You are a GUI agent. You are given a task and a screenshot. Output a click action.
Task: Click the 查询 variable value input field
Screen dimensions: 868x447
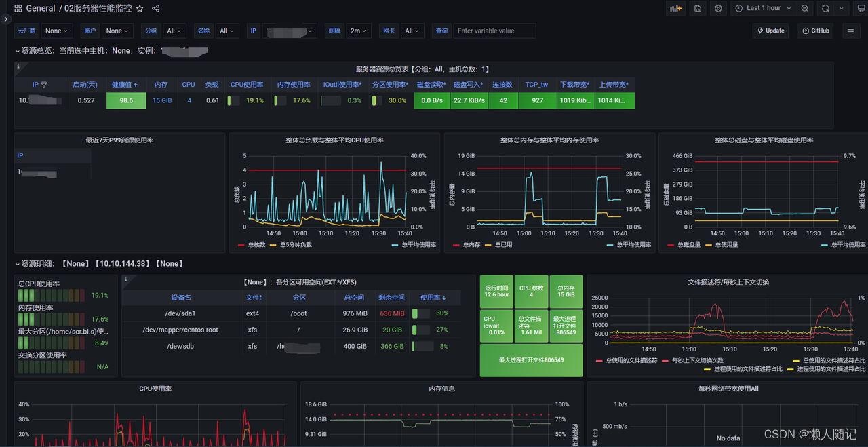click(x=494, y=31)
